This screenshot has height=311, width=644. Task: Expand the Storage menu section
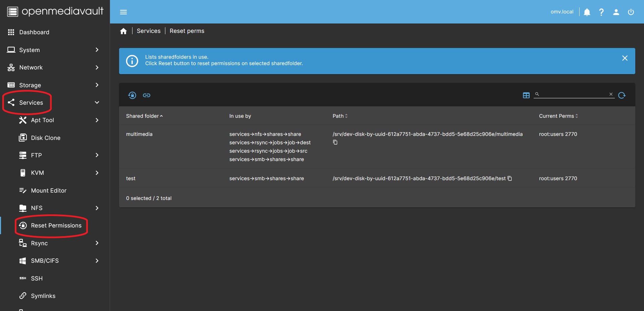point(97,85)
